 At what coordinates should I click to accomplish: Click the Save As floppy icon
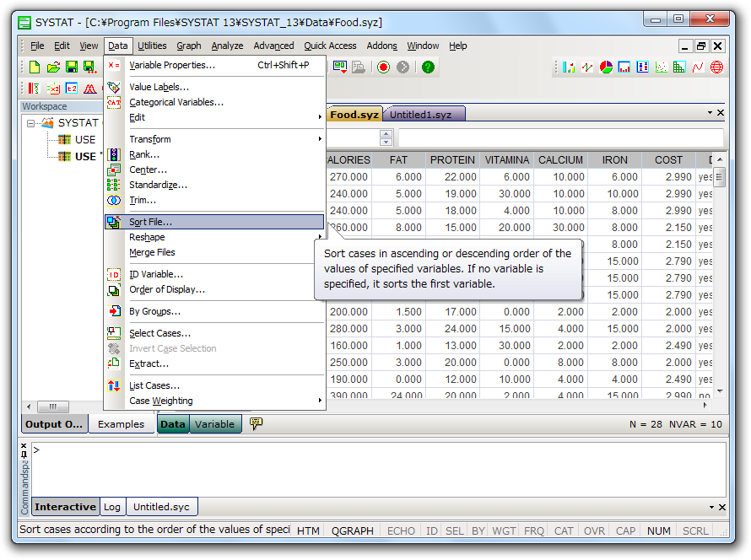click(x=89, y=67)
